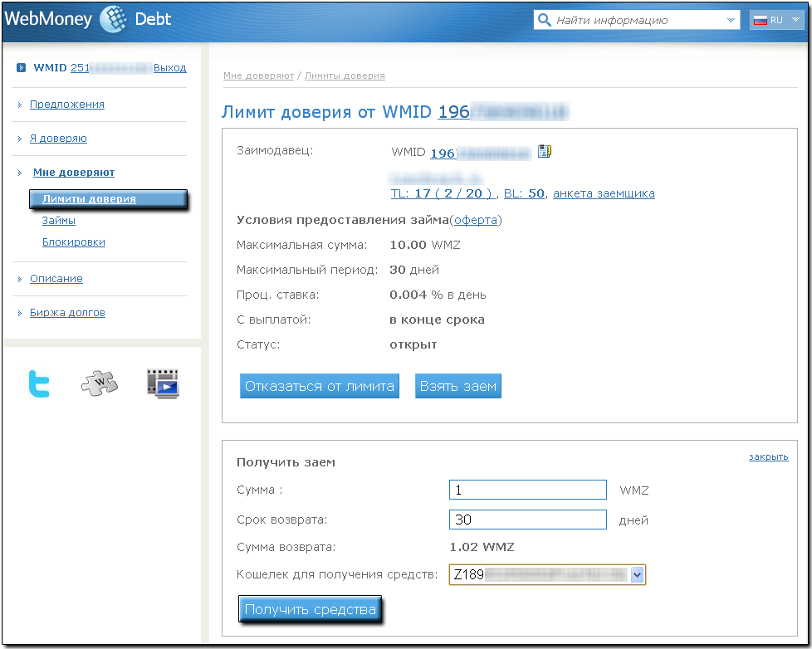Click the Получить средства button

tap(310, 609)
